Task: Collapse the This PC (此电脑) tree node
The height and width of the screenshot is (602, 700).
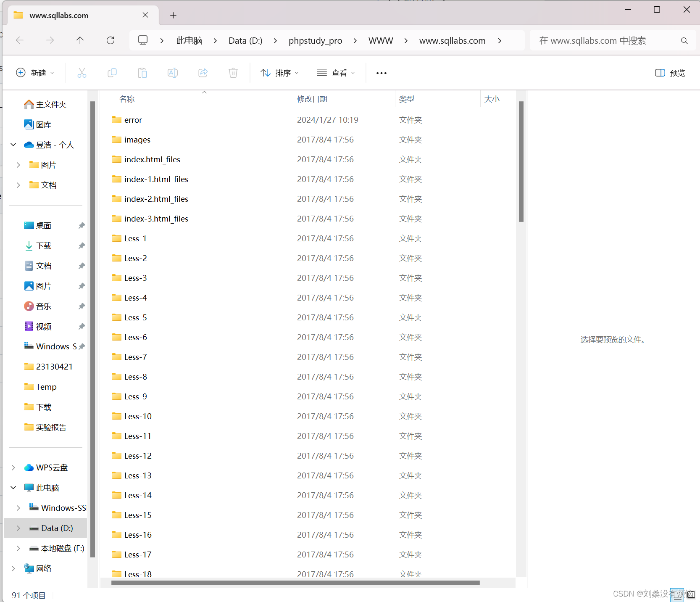Action: click(x=13, y=488)
